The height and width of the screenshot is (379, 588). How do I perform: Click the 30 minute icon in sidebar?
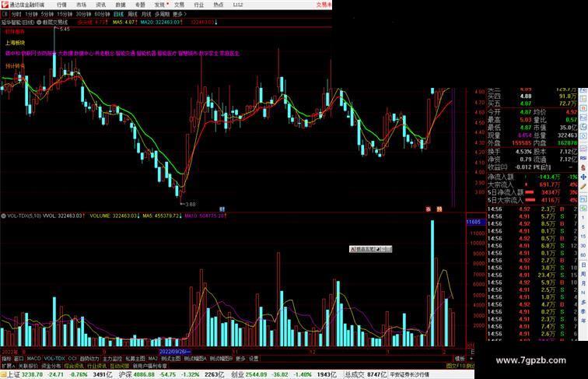click(583, 246)
